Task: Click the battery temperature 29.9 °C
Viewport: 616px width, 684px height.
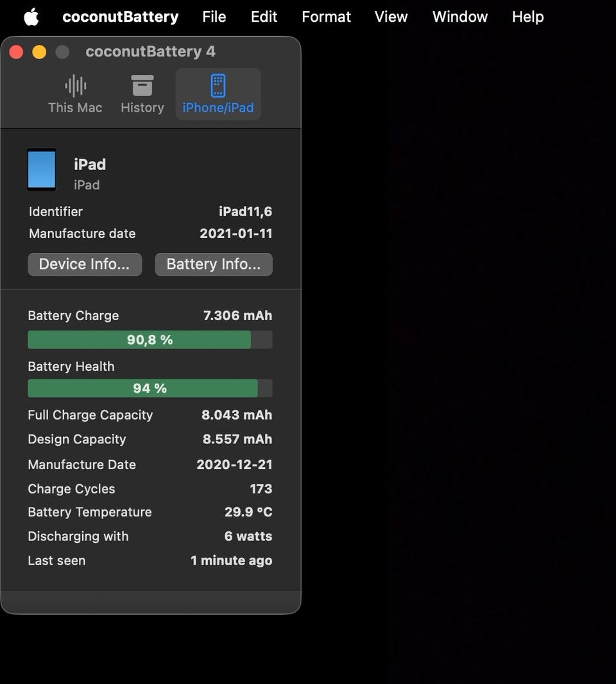Action: pos(248,512)
